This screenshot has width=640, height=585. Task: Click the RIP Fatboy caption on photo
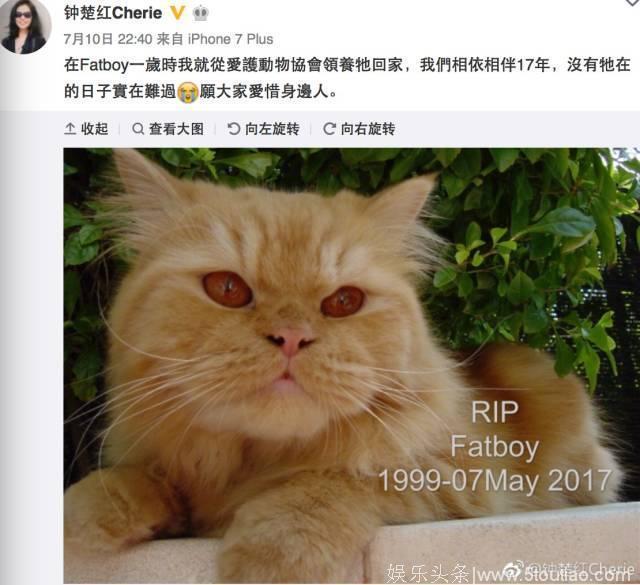(x=495, y=446)
